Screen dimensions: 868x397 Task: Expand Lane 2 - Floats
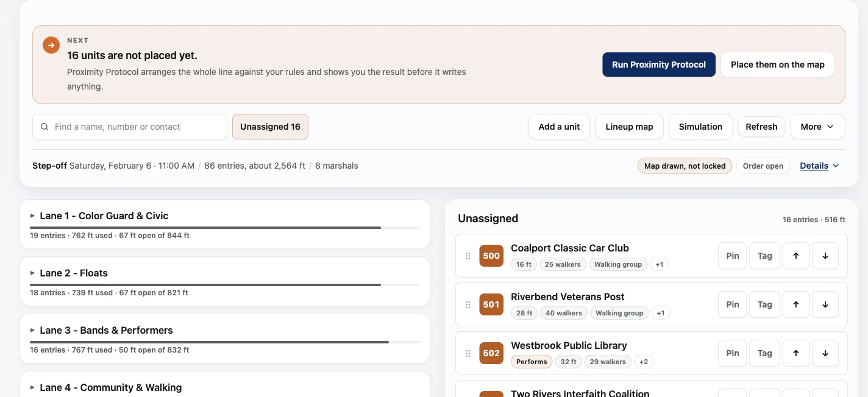(x=33, y=273)
